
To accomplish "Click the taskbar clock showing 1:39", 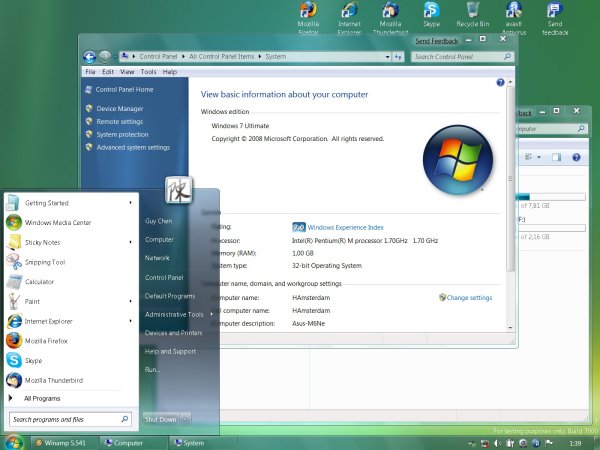I will [575, 443].
